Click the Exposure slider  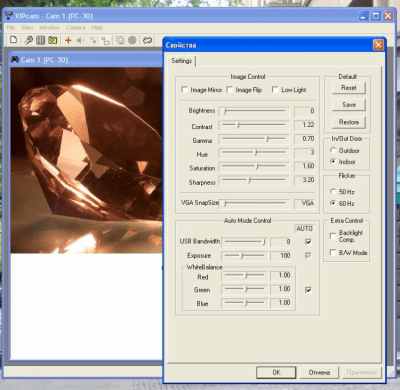(x=244, y=256)
